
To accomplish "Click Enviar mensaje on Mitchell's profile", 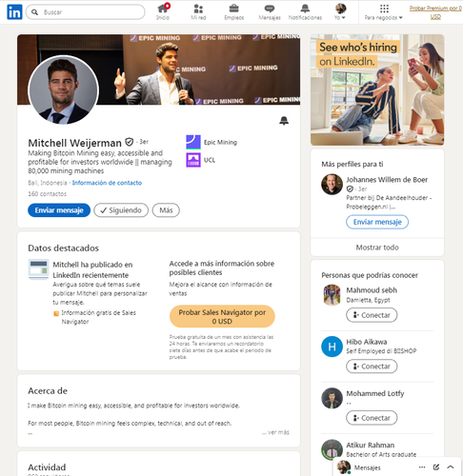I will [59, 210].
